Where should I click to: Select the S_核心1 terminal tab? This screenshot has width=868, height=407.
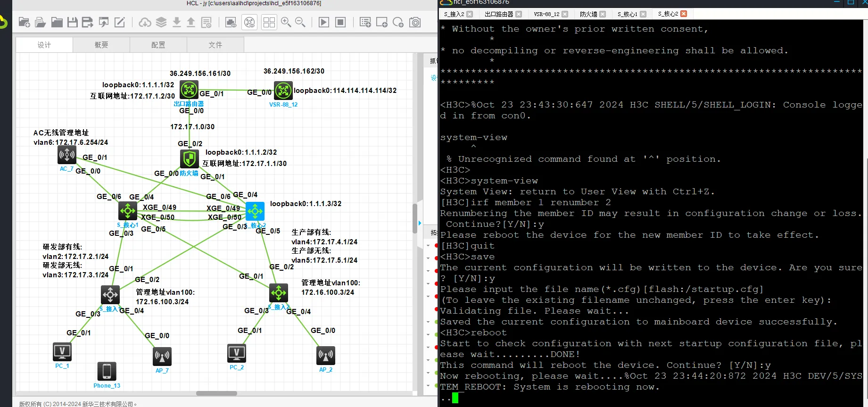coord(627,14)
